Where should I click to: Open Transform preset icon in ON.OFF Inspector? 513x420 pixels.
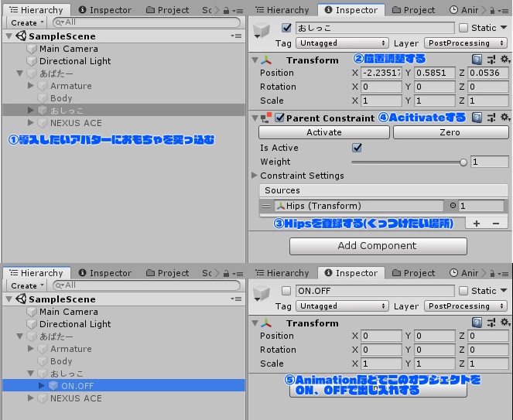click(491, 323)
